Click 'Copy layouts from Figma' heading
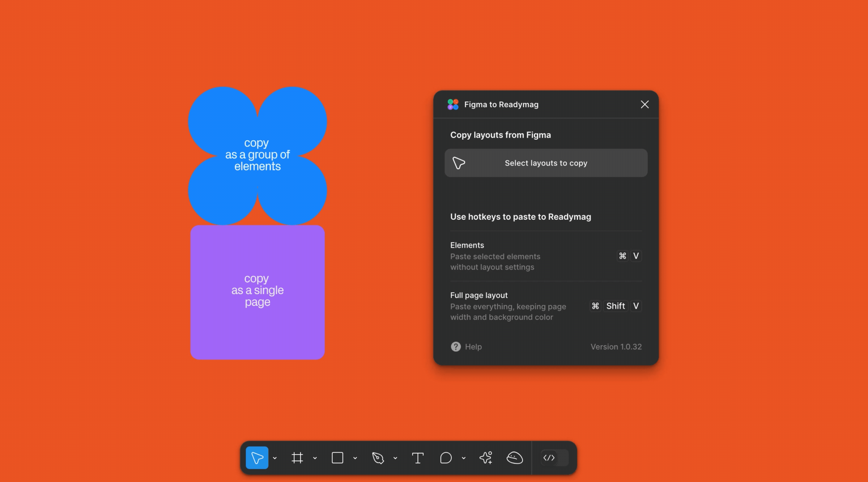Screen dimensions: 868x482 click(501, 135)
